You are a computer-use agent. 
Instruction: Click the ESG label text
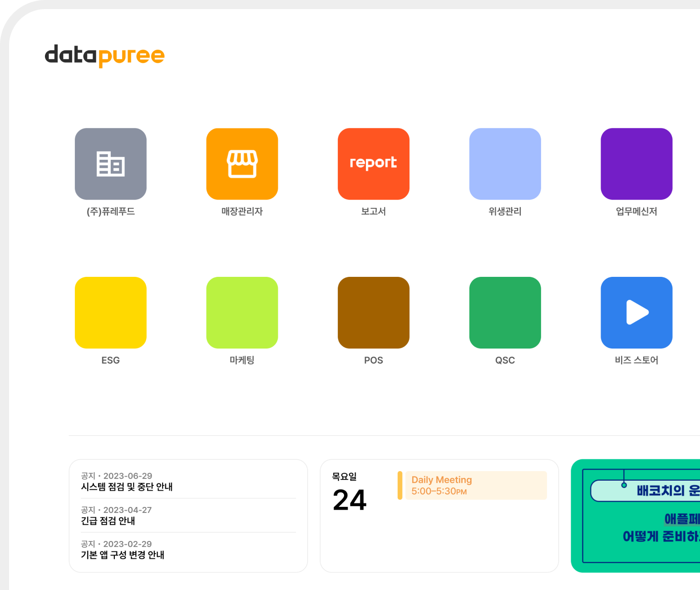pos(111,360)
